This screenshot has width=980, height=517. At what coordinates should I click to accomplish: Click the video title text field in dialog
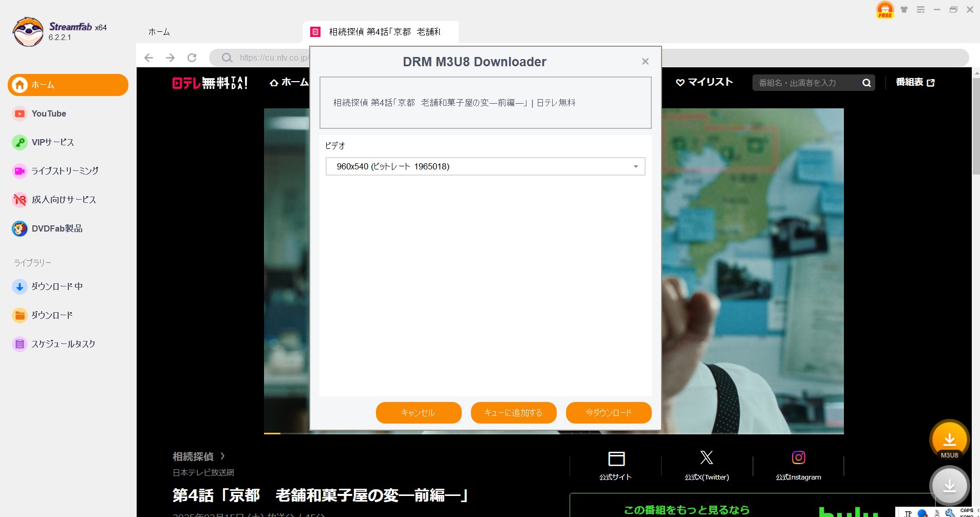point(485,103)
